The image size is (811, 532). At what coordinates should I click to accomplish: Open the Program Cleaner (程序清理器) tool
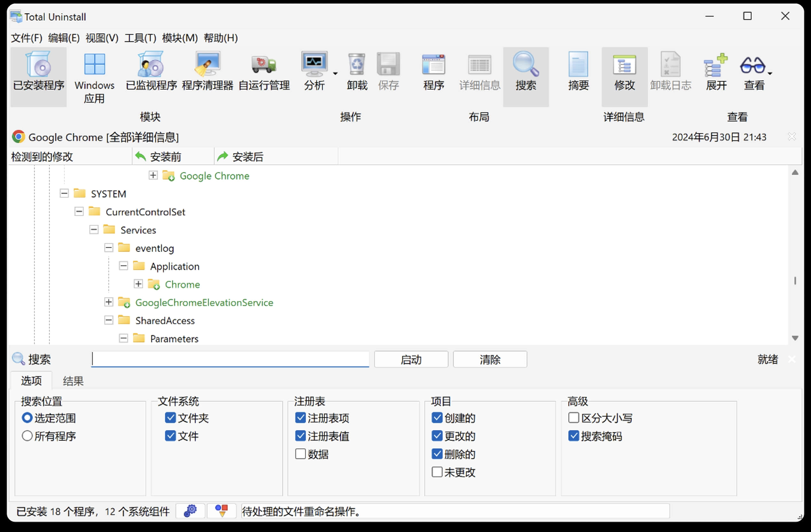tap(207, 65)
